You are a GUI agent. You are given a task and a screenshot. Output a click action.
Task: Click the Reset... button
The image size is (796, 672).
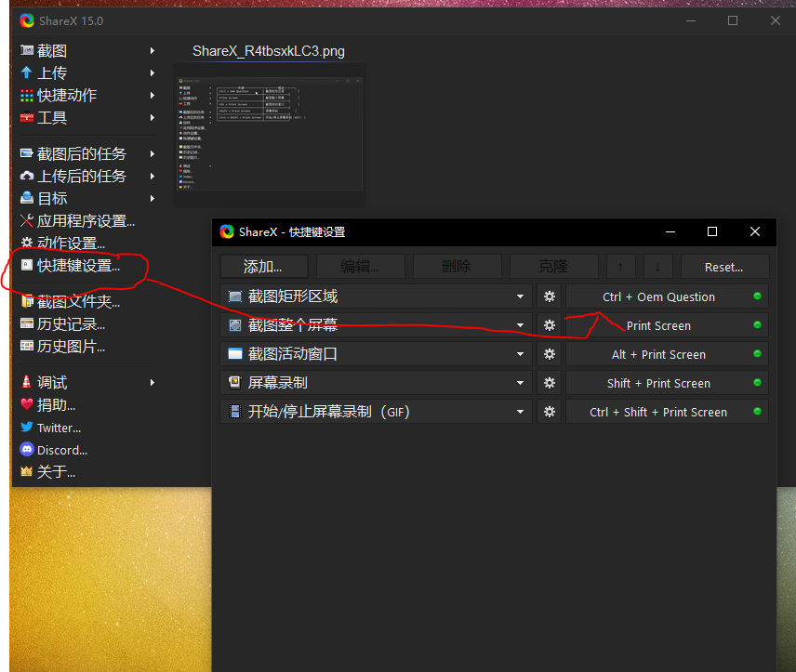pos(724,267)
